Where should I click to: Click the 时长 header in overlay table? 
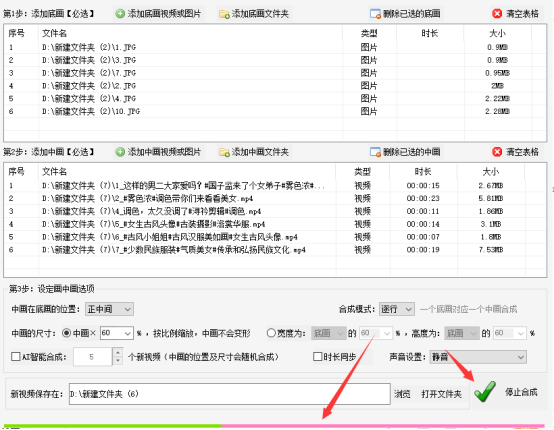423,172
